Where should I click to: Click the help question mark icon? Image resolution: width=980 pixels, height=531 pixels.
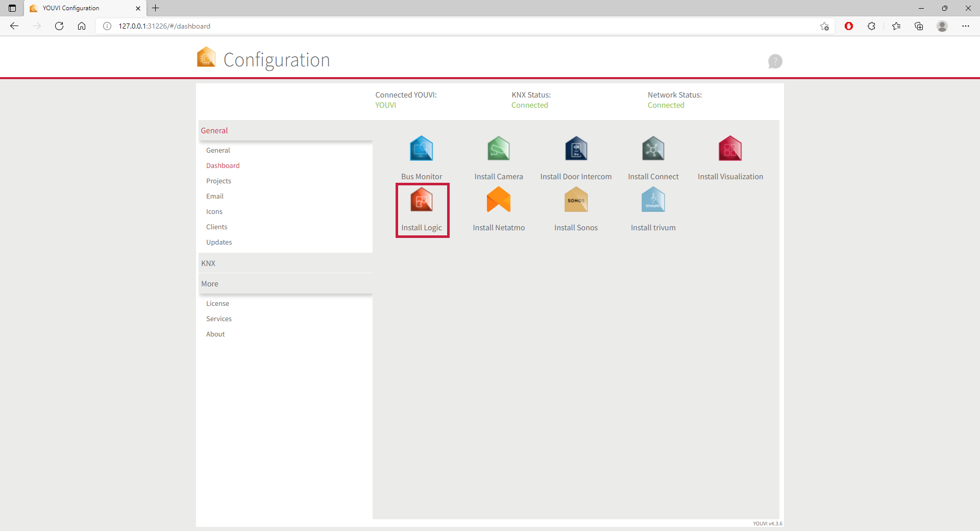point(775,61)
